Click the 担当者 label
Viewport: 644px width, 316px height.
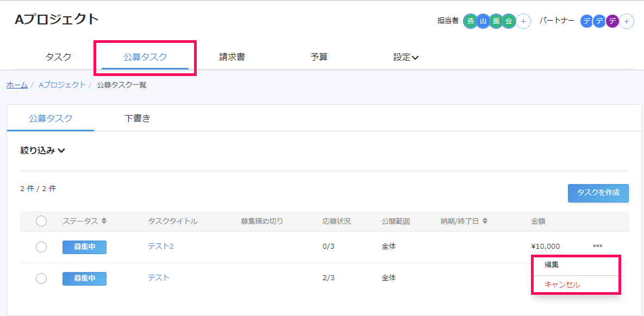tap(448, 21)
